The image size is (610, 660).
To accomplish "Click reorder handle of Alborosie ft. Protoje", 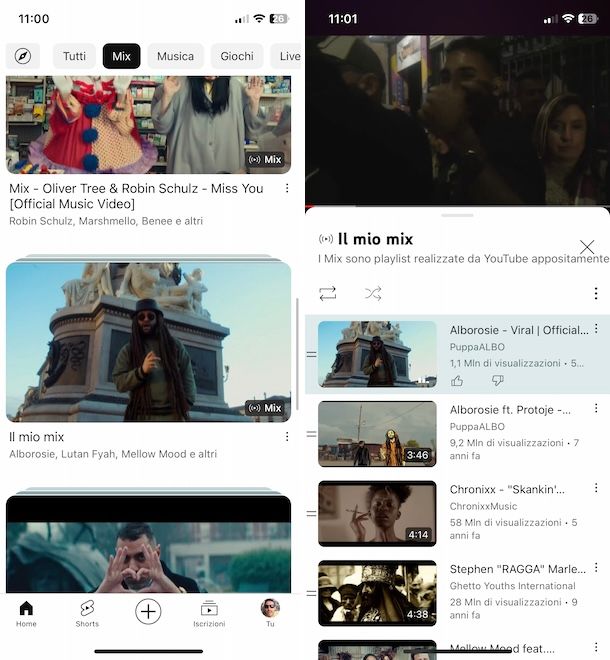I will pyautogui.click(x=312, y=434).
